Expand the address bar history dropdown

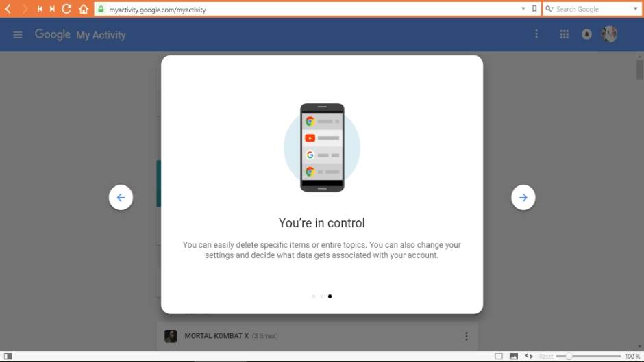point(524,9)
